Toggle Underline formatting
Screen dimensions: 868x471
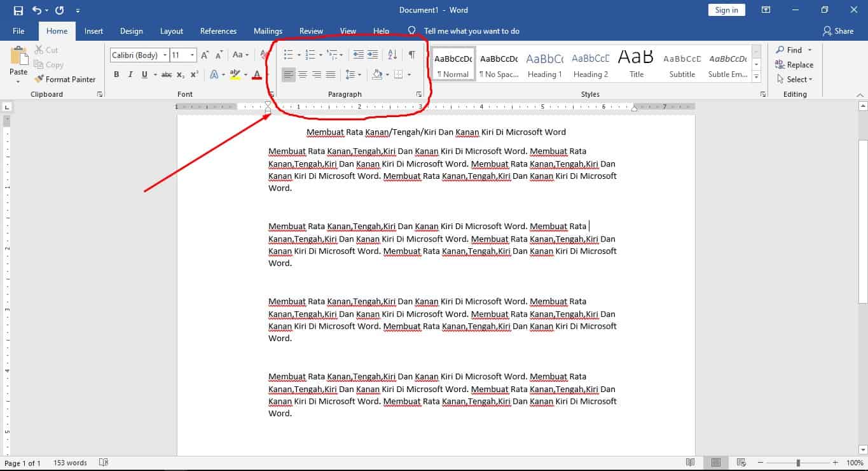click(x=144, y=74)
